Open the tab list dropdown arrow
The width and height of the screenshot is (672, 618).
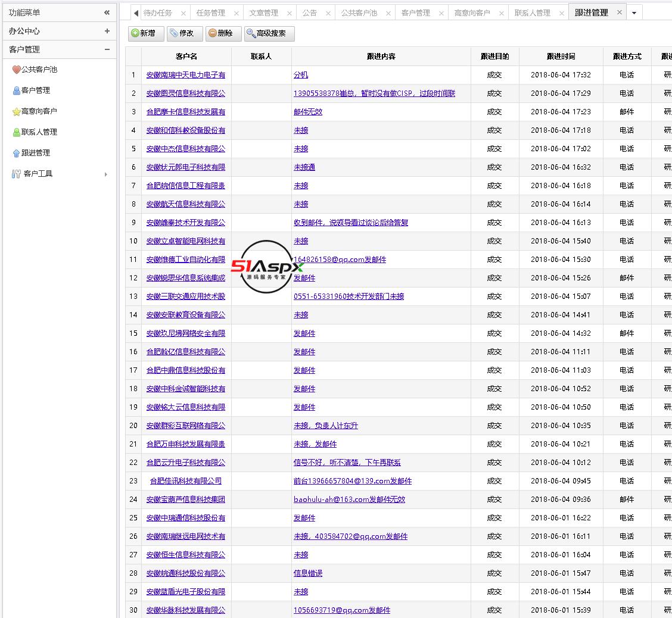click(x=634, y=13)
